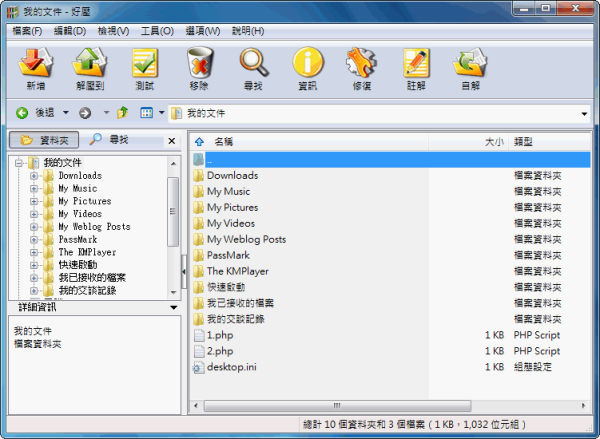Screen dimensions: 600x439
Task: Open the forward history dropdown arrow
Action: (x=106, y=113)
